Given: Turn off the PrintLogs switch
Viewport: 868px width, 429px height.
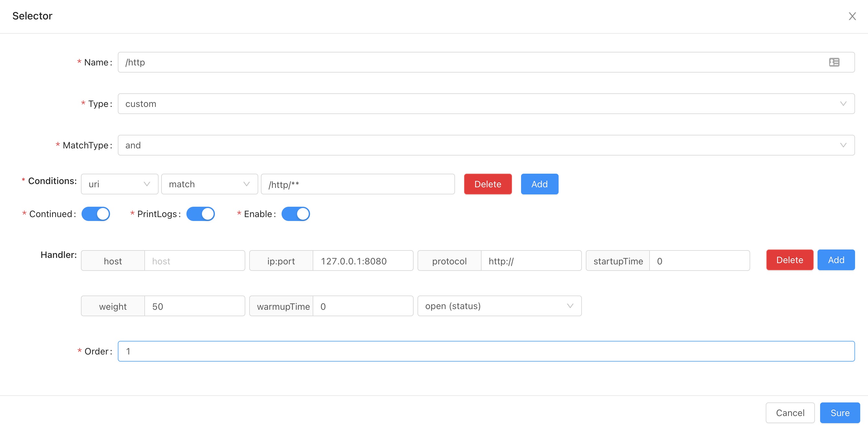Looking at the screenshot, I should click(200, 214).
